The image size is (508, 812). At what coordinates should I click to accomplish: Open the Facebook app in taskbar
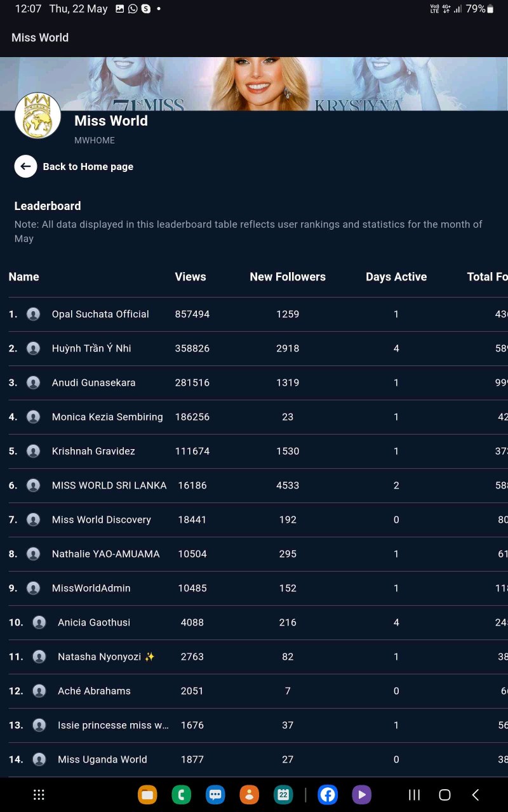tap(328, 795)
